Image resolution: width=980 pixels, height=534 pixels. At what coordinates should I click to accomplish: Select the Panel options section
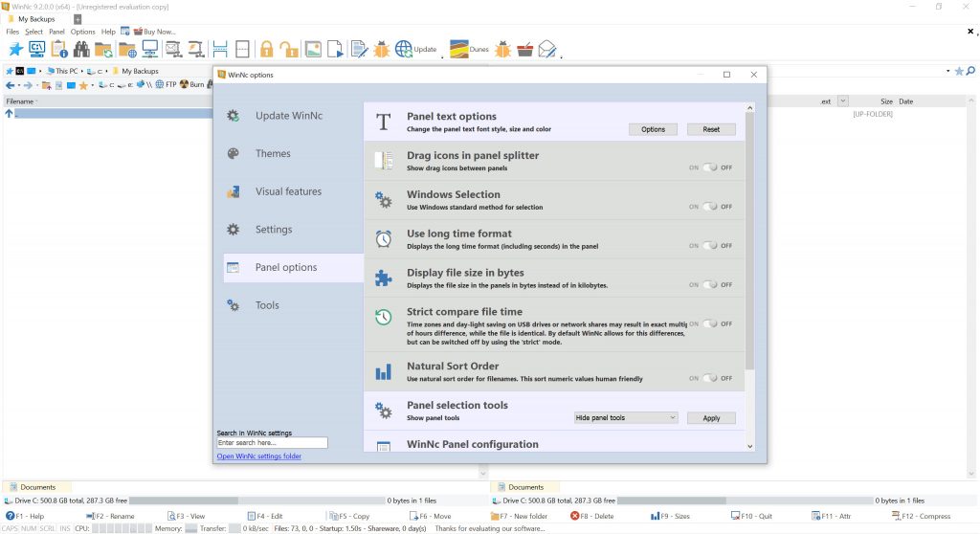[x=293, y=268]
